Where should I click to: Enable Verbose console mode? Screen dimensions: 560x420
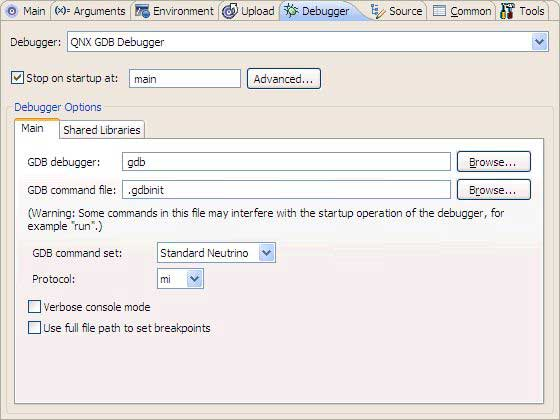tap(34, 306)
